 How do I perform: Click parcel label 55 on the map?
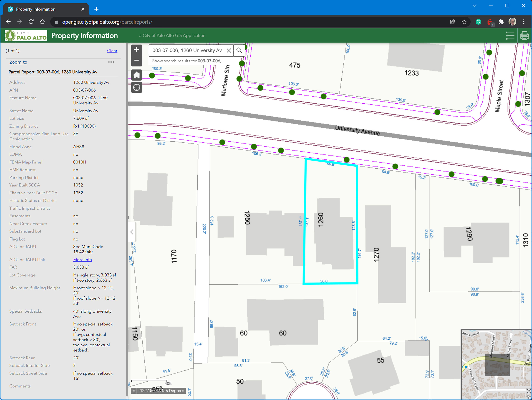[x=381, y=360]
